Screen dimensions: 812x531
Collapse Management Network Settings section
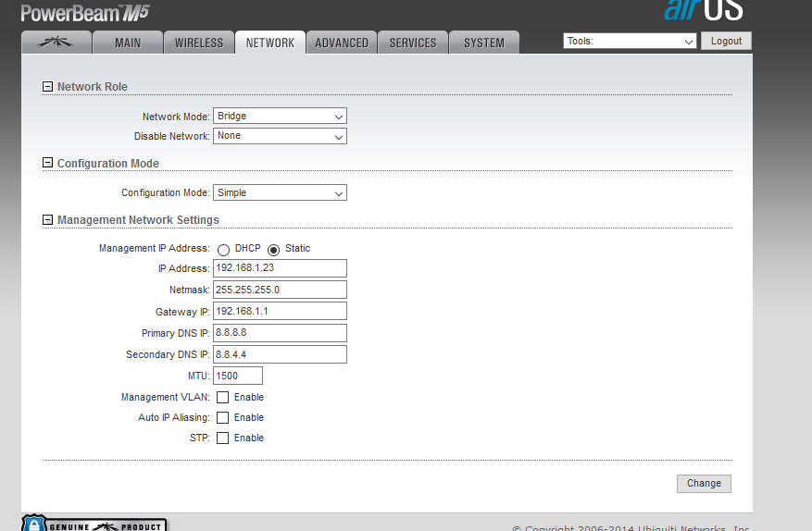pyautogui.click(x=47, y=220)
